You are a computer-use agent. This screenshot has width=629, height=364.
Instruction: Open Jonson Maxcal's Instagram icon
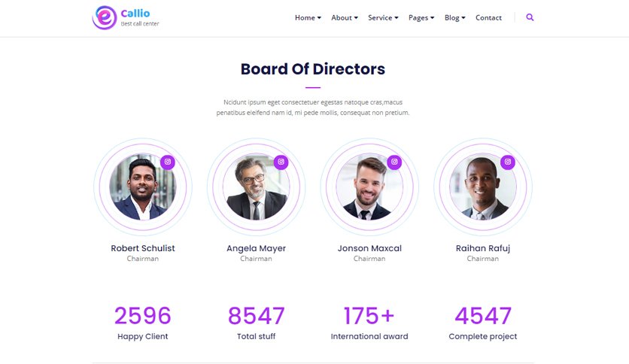394,162
